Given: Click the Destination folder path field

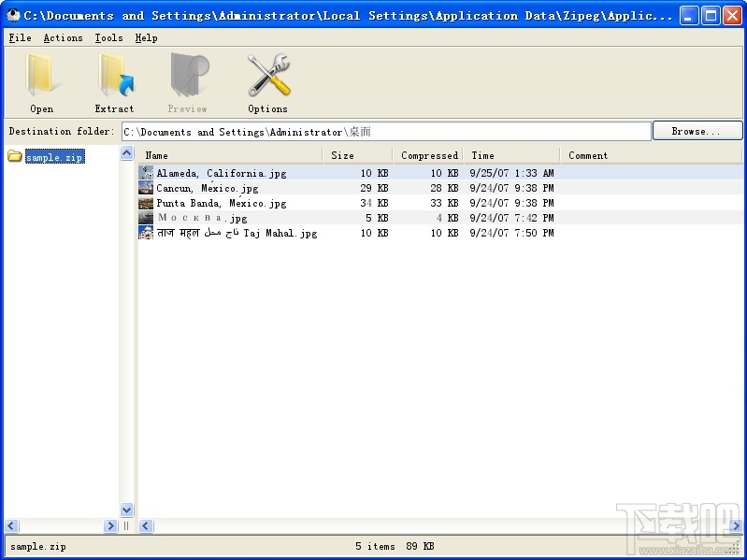Looking at the screenshot, I should pyautogui.click(x=386, y=132).
